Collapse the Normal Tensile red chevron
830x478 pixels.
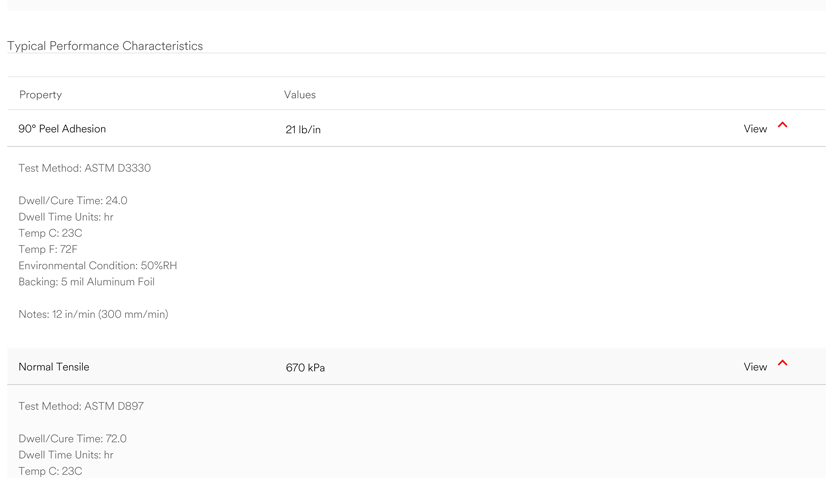[x=782, y=363]
